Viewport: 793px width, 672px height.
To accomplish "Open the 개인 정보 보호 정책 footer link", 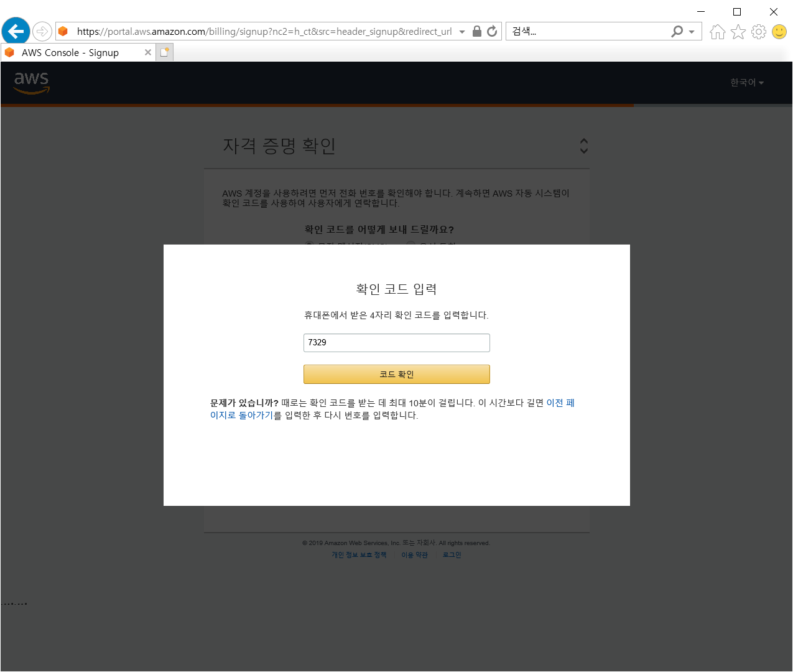I will tap(359, 555).
